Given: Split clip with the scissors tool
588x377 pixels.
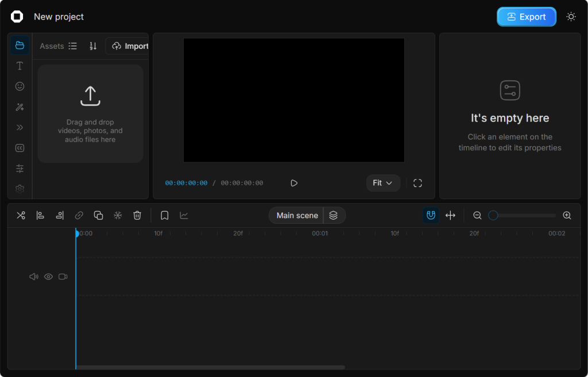Looking at the screenshot, I should pos(21,216).
